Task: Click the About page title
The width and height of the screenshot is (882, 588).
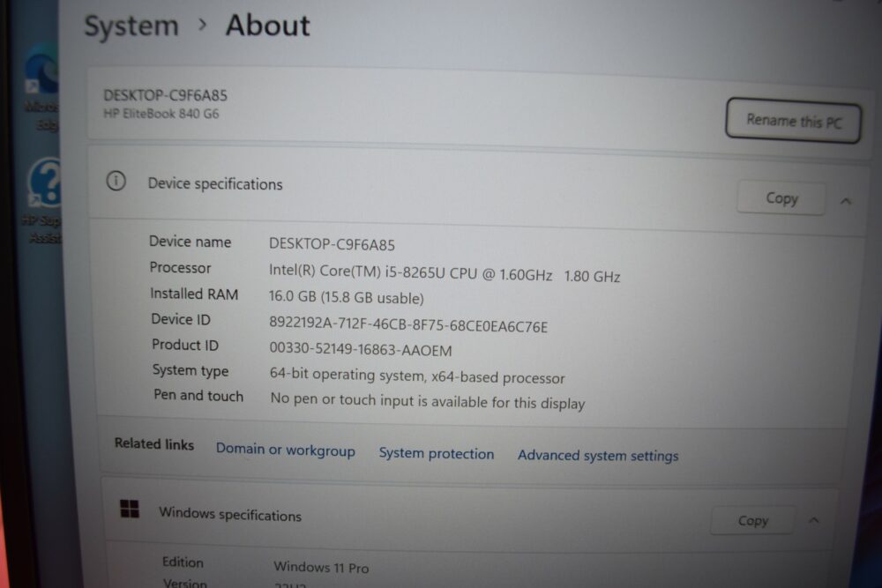Action: coord(268,26)
